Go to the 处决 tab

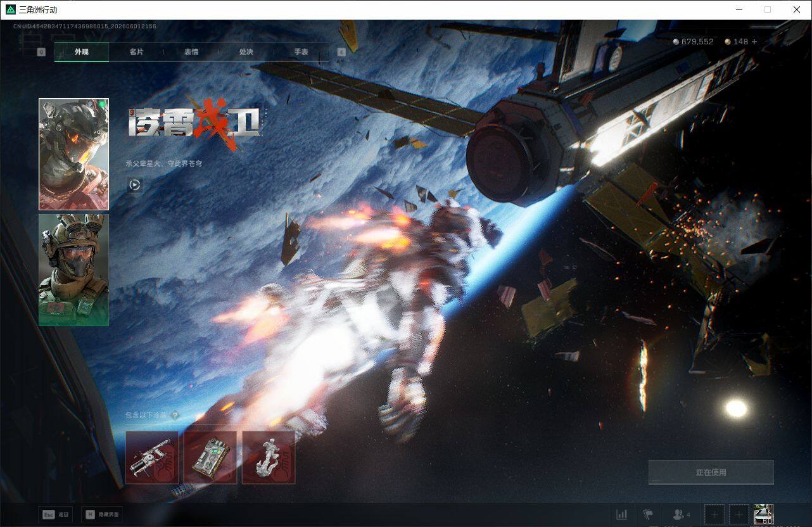(246, 52)
